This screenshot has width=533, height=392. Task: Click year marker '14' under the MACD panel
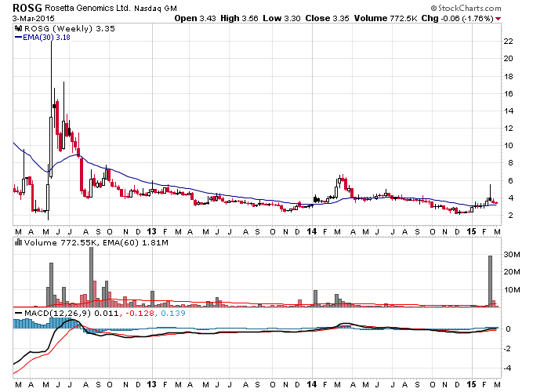[312, 384]
